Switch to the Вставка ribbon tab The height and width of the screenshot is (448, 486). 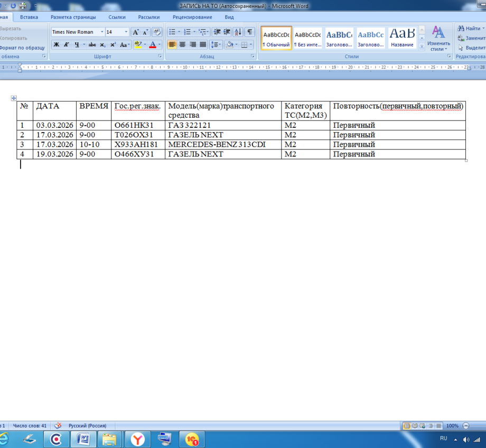coord(29,17)
